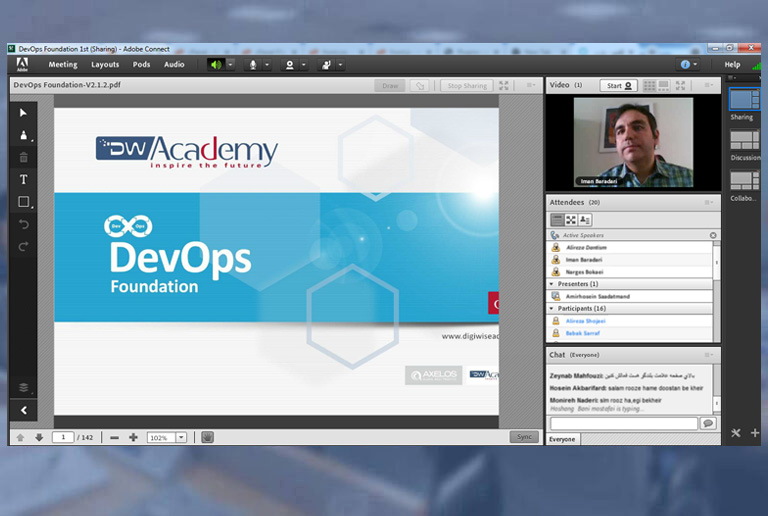768x516 pixels.
Task: Click the Sync button
Action: (524, 437)
